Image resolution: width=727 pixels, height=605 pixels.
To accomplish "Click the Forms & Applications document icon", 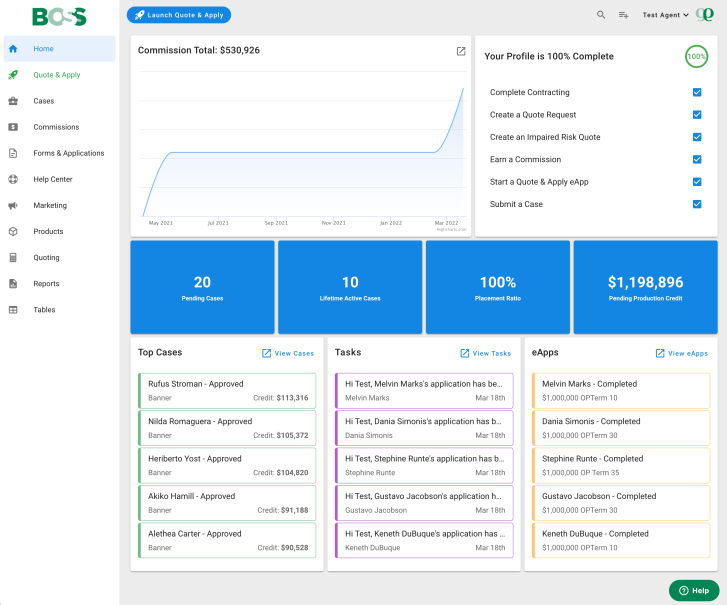I will pyautogui.click(x=13, y=153).
